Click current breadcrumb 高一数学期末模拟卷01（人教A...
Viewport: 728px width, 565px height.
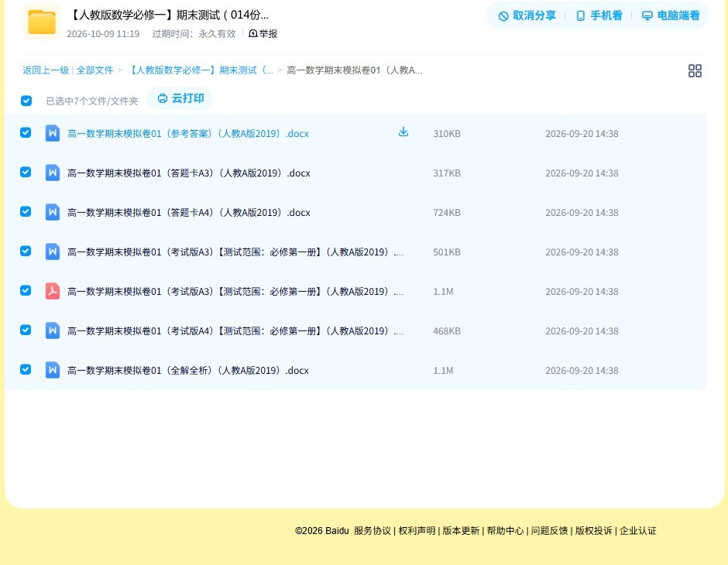(354, 70)
